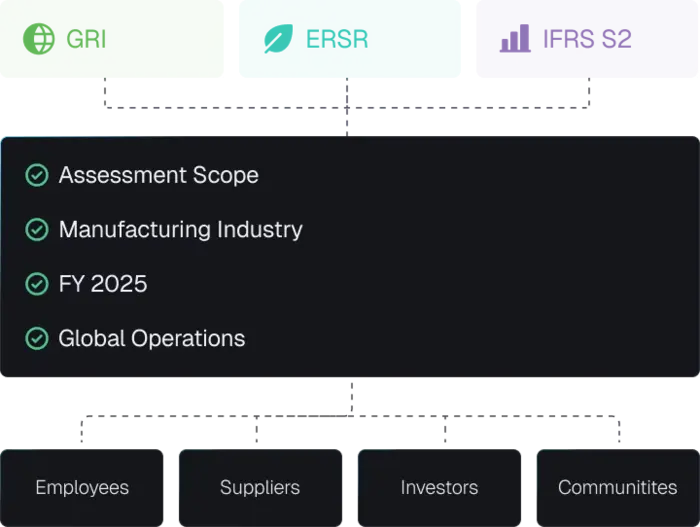This screenshot has width=700, height=527.
Task: Open the Investors stakeholder box
Action: tap(439, 488)
